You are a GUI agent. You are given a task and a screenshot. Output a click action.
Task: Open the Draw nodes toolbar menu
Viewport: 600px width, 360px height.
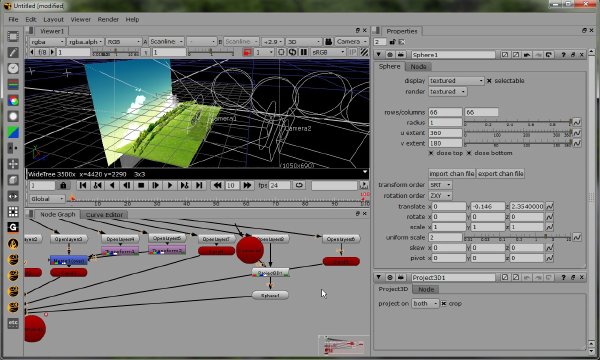tap(13, 52)
